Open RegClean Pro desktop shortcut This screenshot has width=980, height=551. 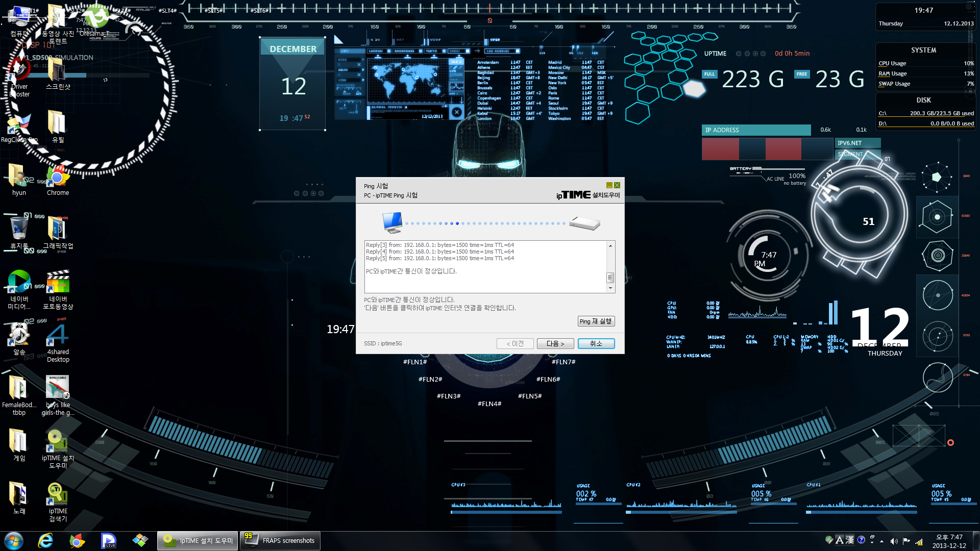pyautogui.click(x=19, y=128)
